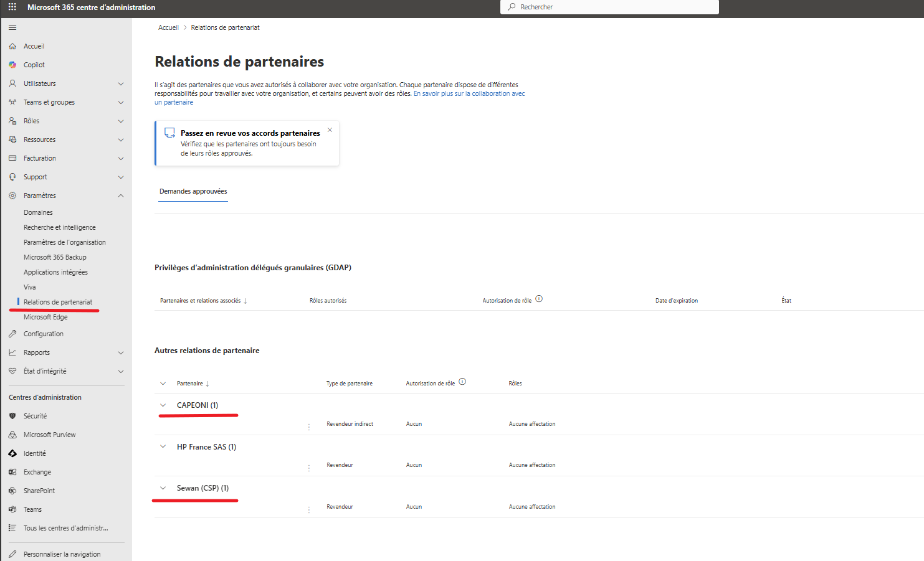Expand the État d'intégrité chevron
924x561 pixels.
point(121,371)
